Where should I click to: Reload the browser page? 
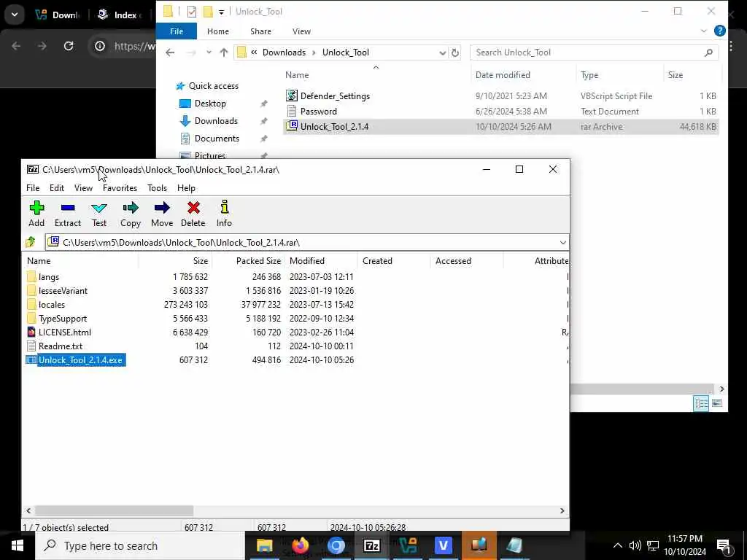click(69, 46)
